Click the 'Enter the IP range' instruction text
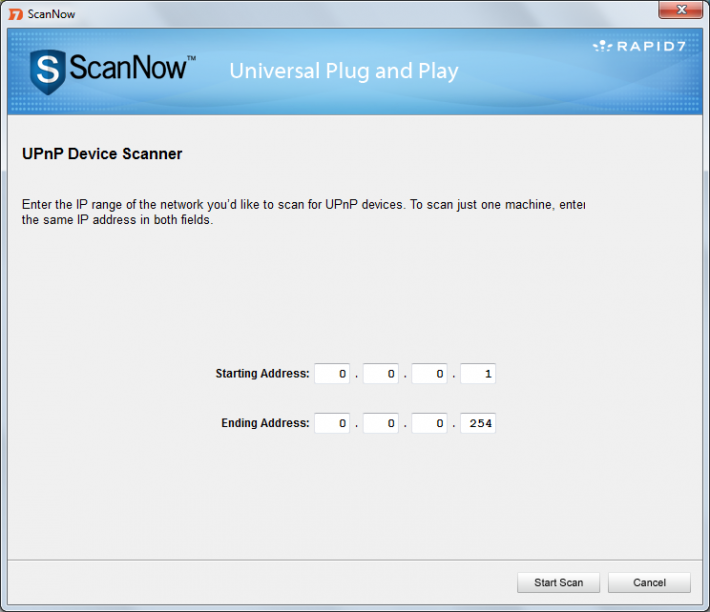 tap(303, 212)
